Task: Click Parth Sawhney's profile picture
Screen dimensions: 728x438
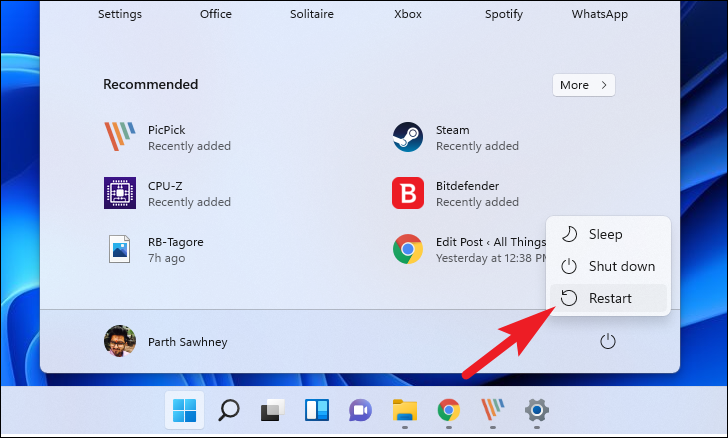Action: point(120,341)
